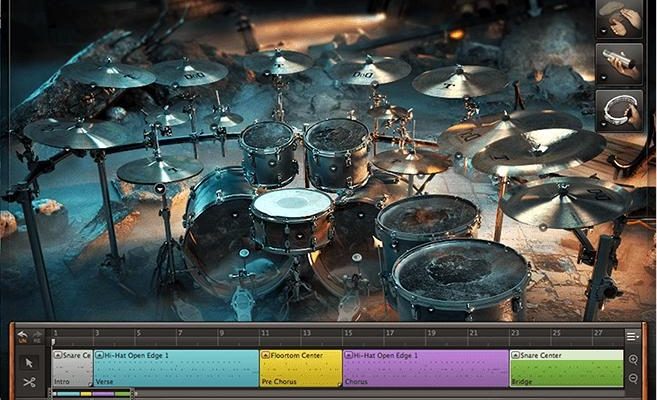Click the song overview strip below the track
This screenshot has height=400, width=657.
(x=92, y=393)
